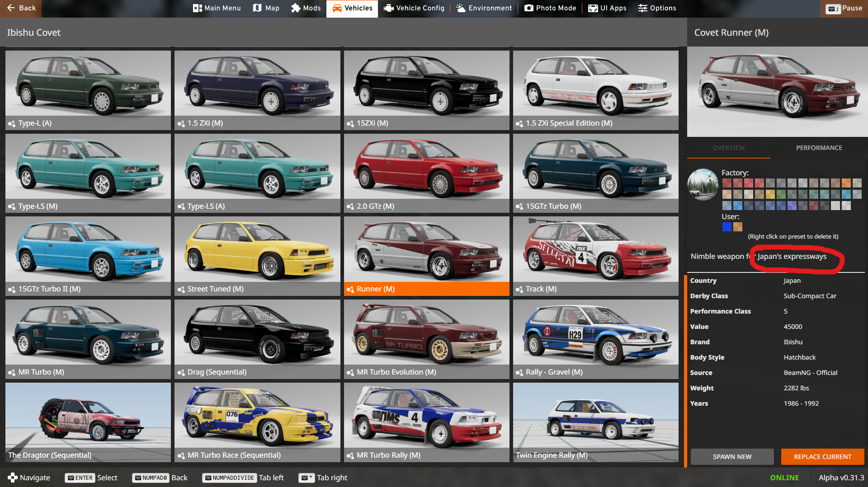Select the 1.5 ZXi (M) configuration
The height and width of the screenshot is (487, 868).
coord(257,90)
